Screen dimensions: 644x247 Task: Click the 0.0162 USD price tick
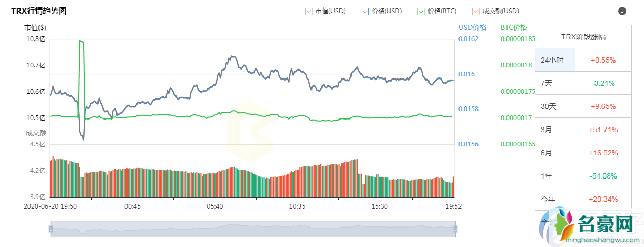(x=469, y=39)
